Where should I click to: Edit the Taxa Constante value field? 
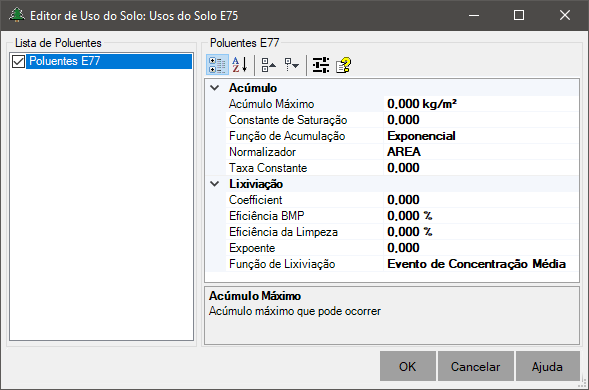click(481, 168)
